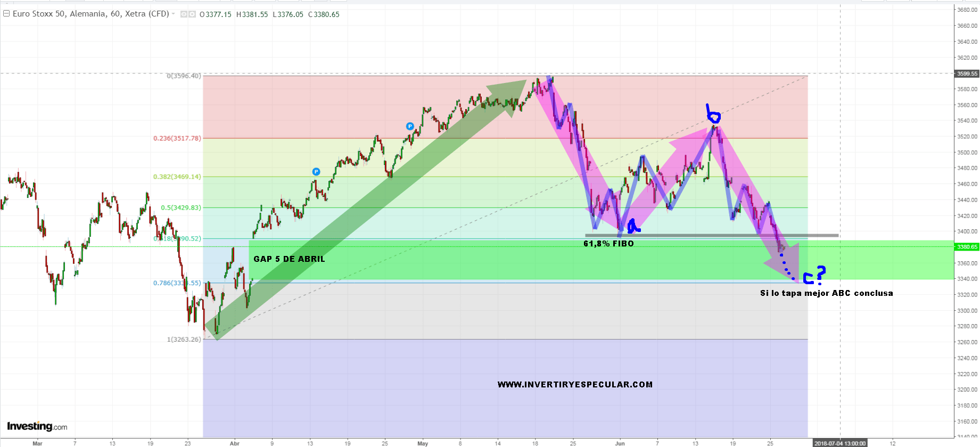Open the series settings gear icon
Image resolution: width=980 pixels, height=447 pixels.
pyautogui.click(x=192, y=14)
